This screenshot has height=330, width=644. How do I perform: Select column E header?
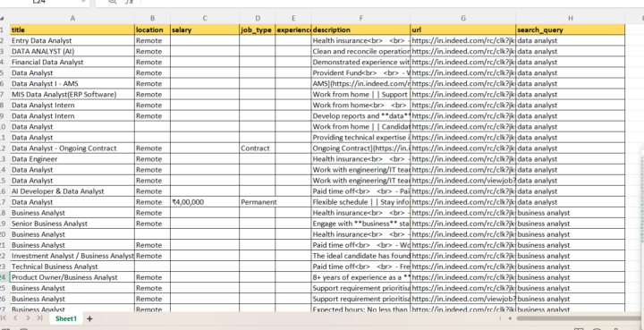point(293,19)
